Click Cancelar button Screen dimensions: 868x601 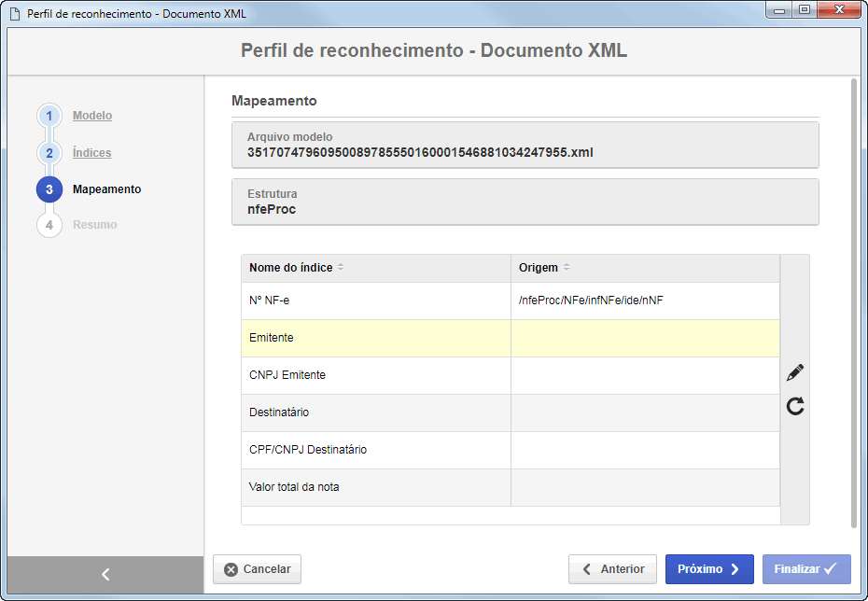point(257,569)
